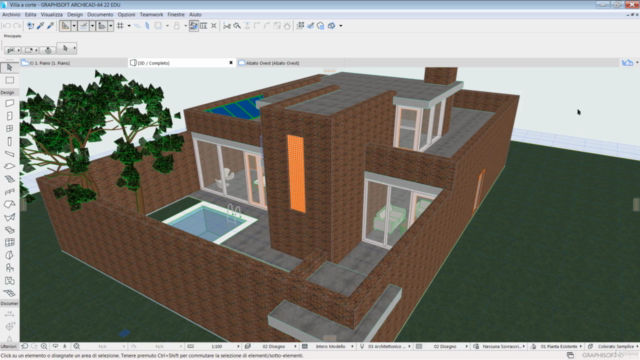
Task: Open the 01 Pianta Esistente renovation dropdown
Action: pyautogui.click(x=580, y=347)
